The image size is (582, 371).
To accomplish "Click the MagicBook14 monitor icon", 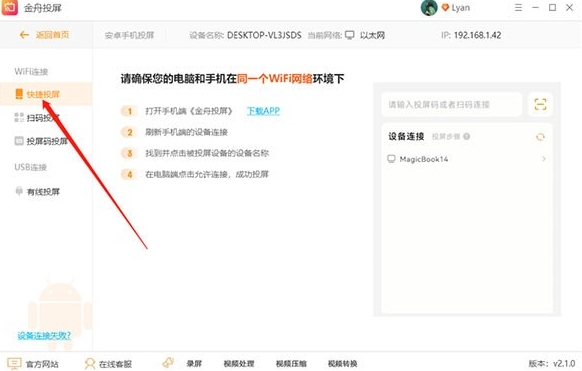I will [391, 159].
